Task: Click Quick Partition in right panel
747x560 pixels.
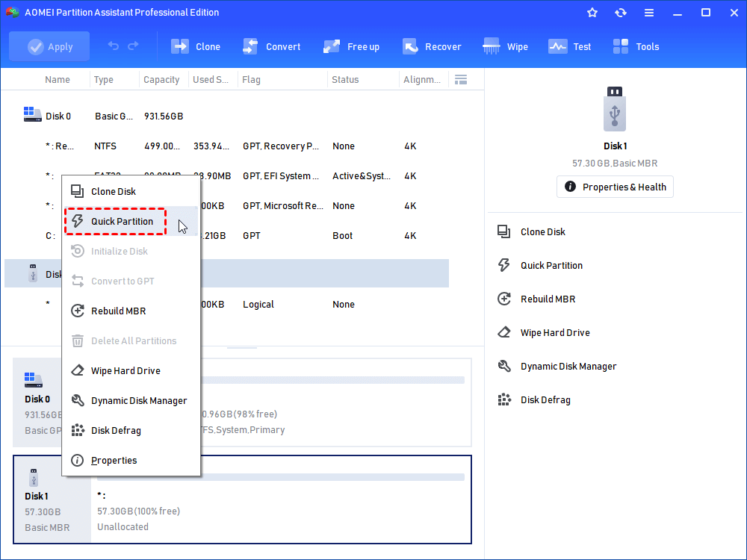Action: click(539, 265)
